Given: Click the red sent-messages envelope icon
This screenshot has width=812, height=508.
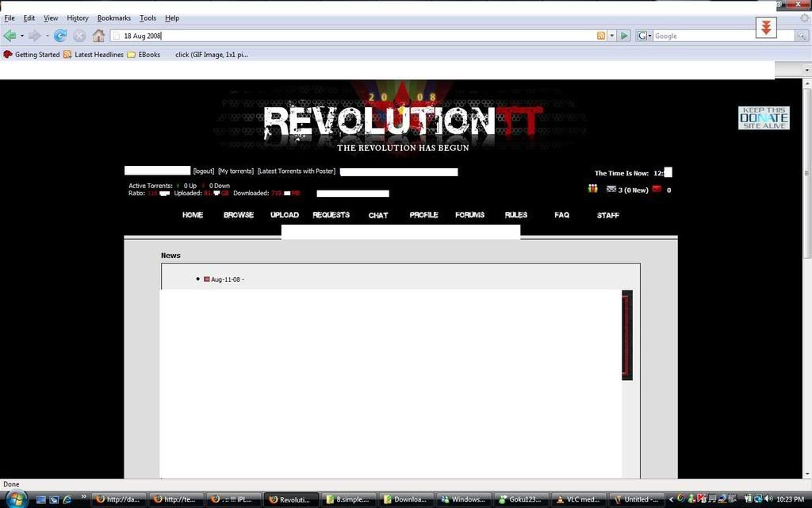Looking at the screenshot, I should click(x=657, y=189).
